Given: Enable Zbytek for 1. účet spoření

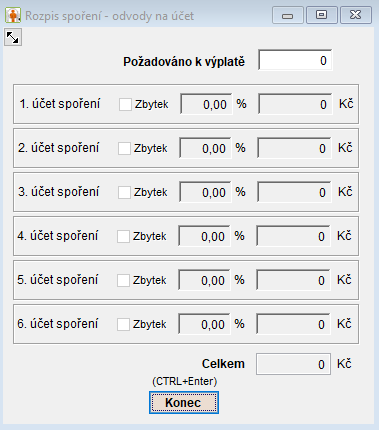Looking at the screenshot, I should click(125, 104).
